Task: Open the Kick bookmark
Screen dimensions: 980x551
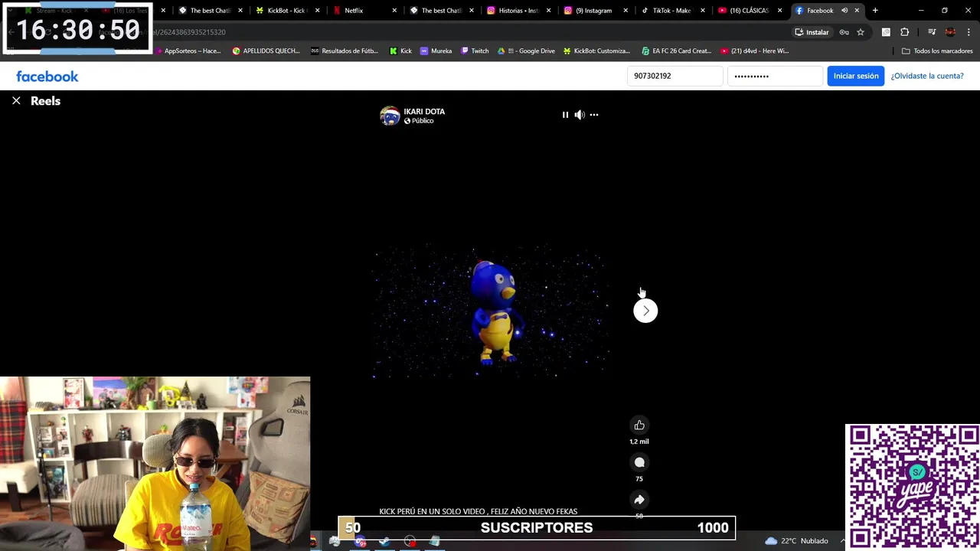Action: pos(400,51)
